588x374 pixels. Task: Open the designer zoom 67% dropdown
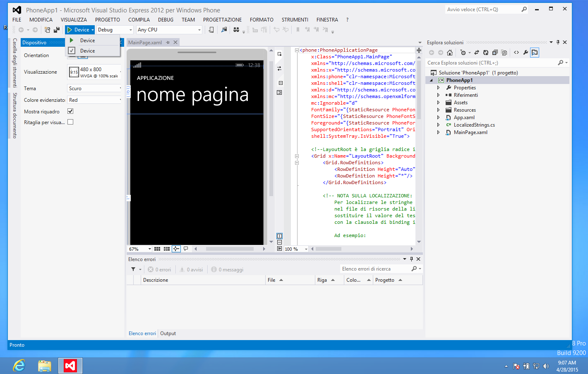tap(139, 249)
